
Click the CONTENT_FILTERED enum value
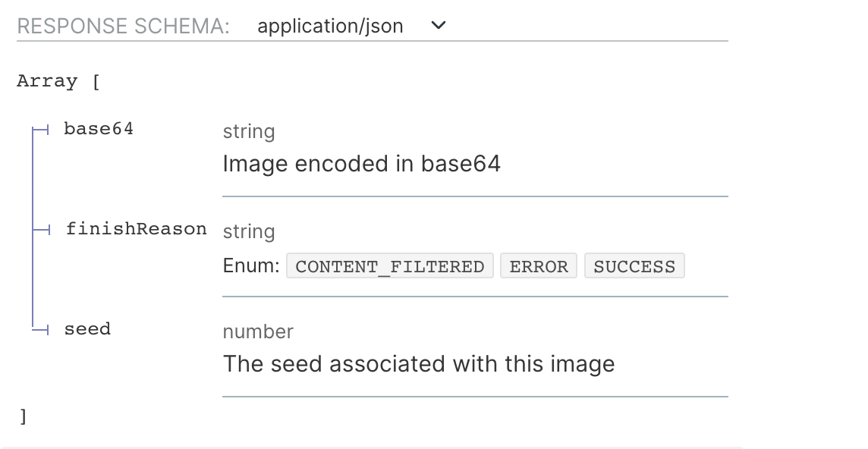tap(390, 266)
